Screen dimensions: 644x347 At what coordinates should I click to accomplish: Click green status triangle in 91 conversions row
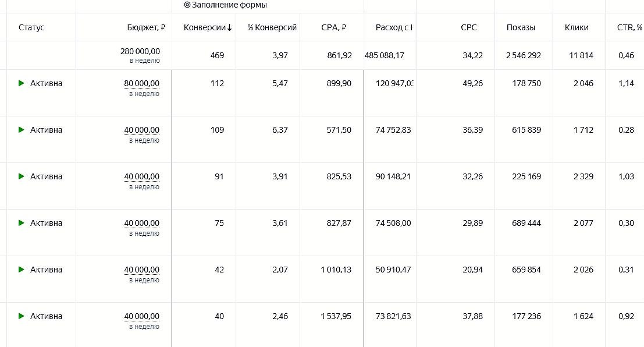(x=22, y=176)
